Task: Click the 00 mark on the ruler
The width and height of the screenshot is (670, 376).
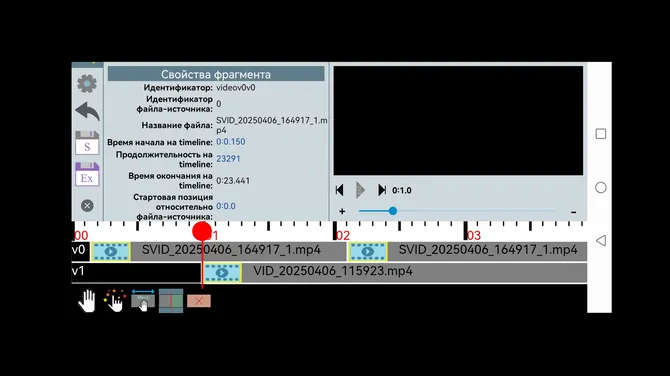Action: 81,235
